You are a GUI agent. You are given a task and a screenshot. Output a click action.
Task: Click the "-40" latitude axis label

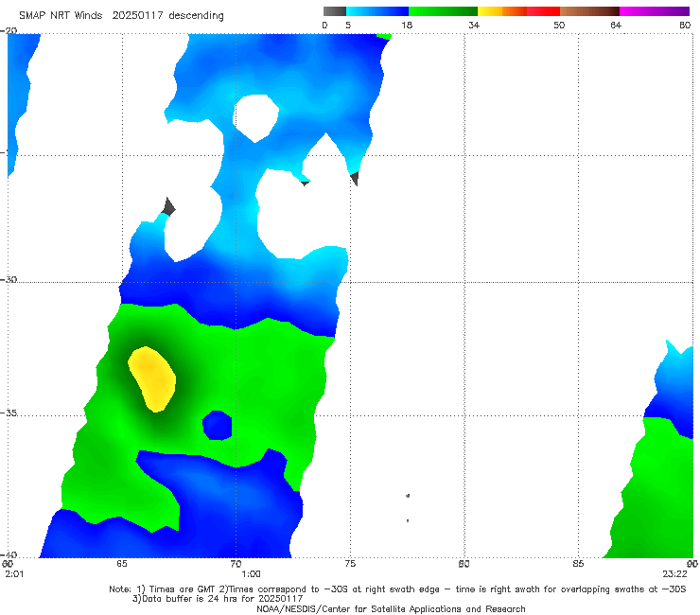pyautogui.click(x=9, y=554)
